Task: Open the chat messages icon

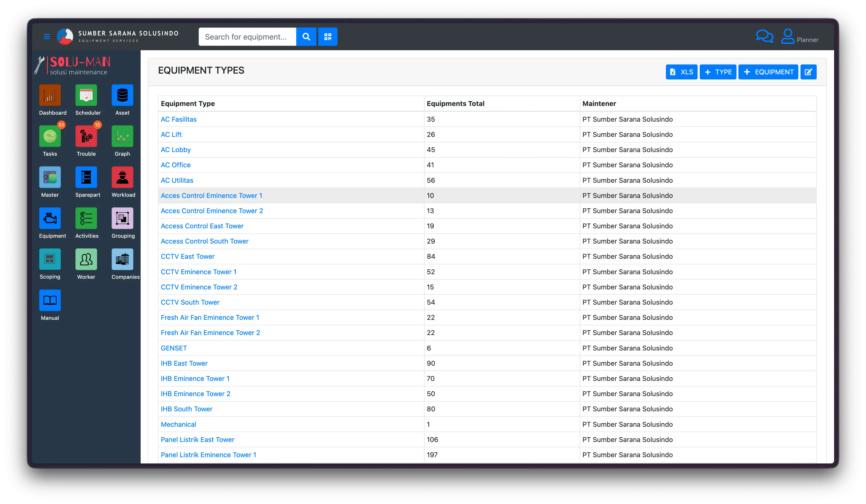Action: click(x=765, y=36)
